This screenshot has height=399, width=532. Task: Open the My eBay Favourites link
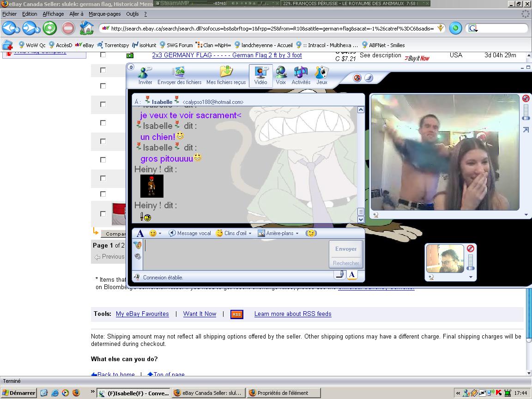click(142, 314)
